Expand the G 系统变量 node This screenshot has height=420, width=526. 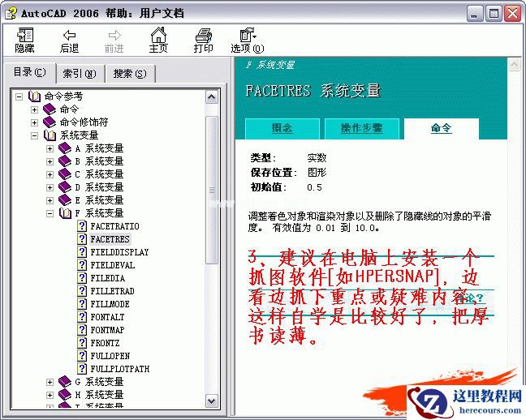click(x=50, y=382)
